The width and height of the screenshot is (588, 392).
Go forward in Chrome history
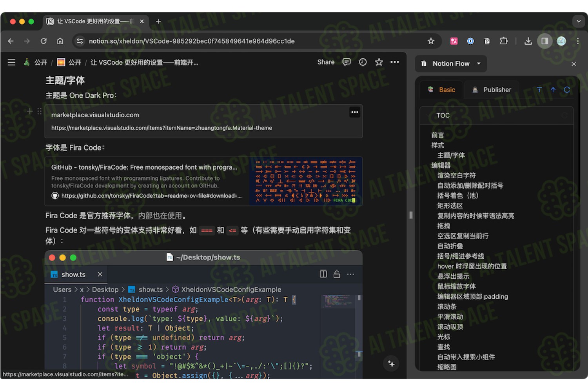click(x=27, y=41)
